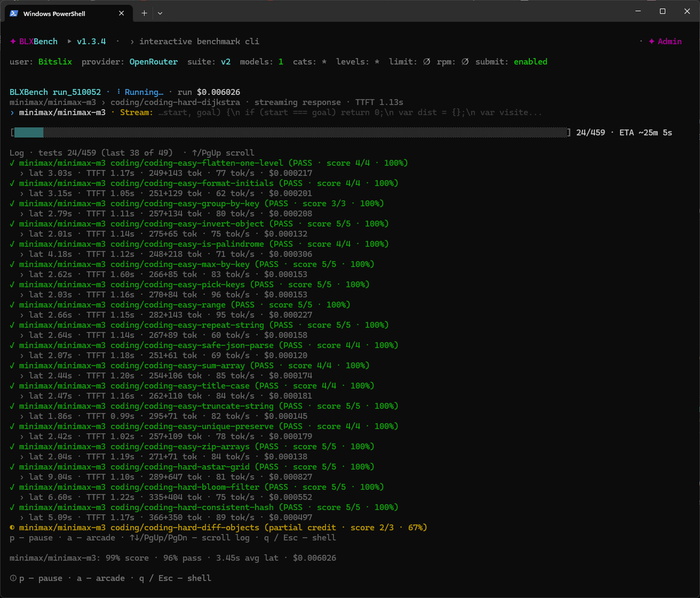Click the checkmark beside coding-easy-invert-object
Image resolution: width=700 pixels, height=598 pixels.
12,224
